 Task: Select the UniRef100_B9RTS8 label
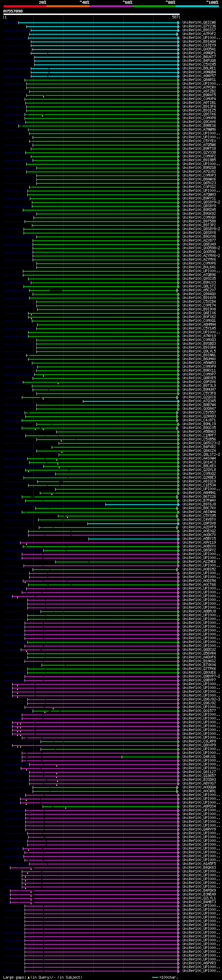coord(199,149)
